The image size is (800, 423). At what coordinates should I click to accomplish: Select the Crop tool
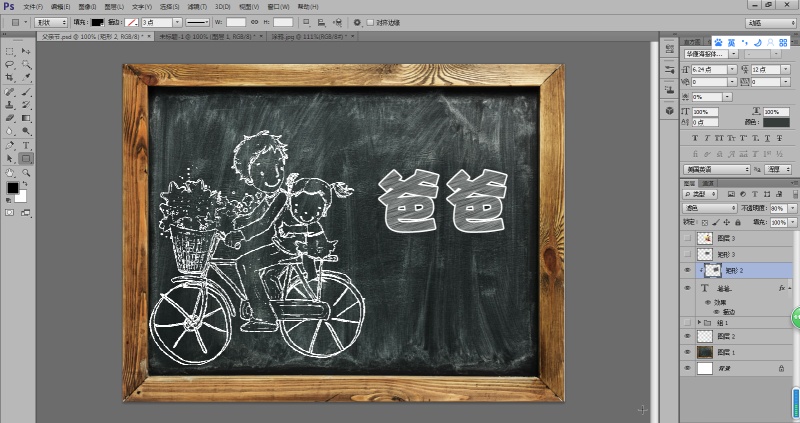(x=10, y=78)
